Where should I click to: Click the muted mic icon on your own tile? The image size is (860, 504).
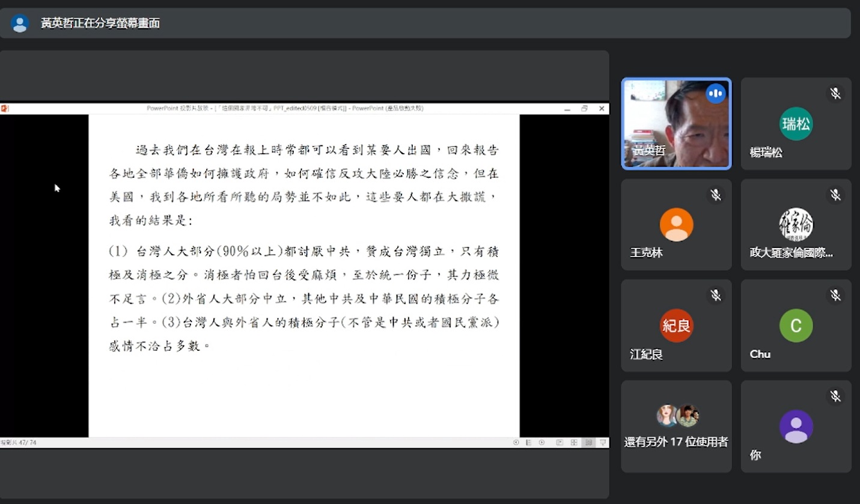835,396
